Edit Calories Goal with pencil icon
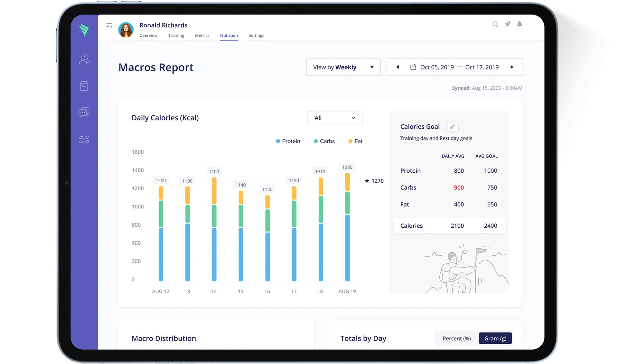The width and height of the screenshot is (618, 364). [452, 127]
